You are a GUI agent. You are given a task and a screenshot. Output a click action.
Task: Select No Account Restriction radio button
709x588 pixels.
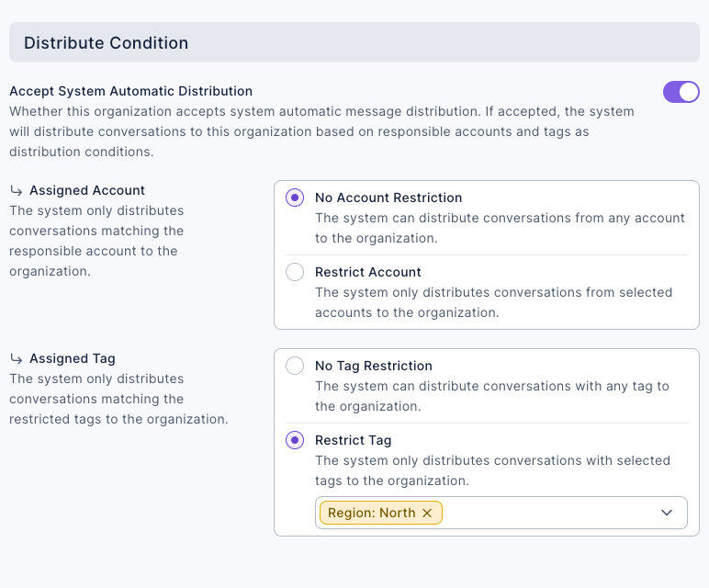(x=295, y=198)
